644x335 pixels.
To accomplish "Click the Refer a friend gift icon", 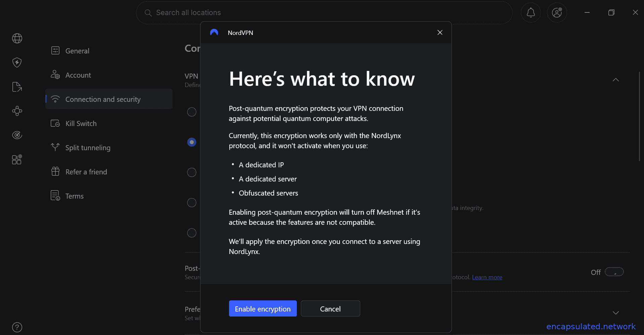I will 55,171.
